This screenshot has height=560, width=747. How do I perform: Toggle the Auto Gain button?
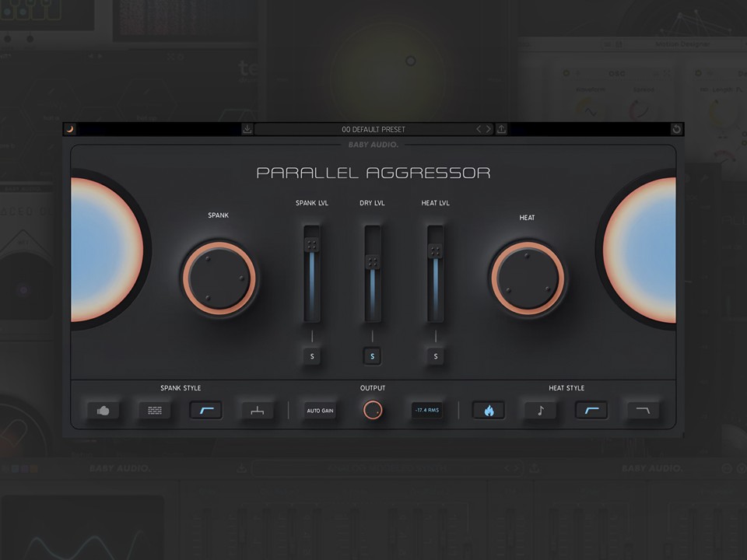pos(320,411)
